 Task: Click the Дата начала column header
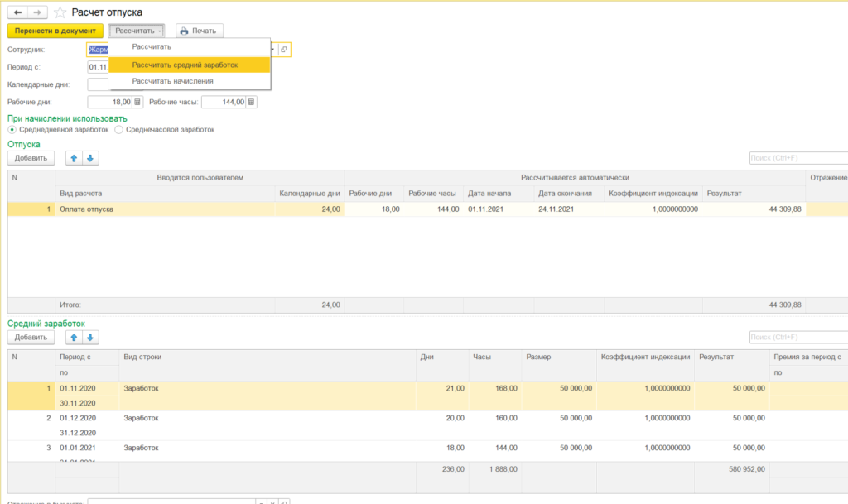498,194
